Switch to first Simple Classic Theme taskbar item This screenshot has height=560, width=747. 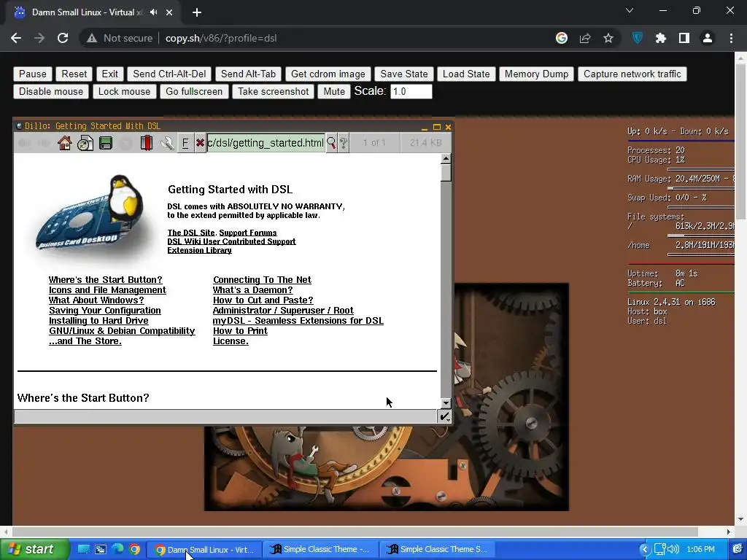click(321, 549)
